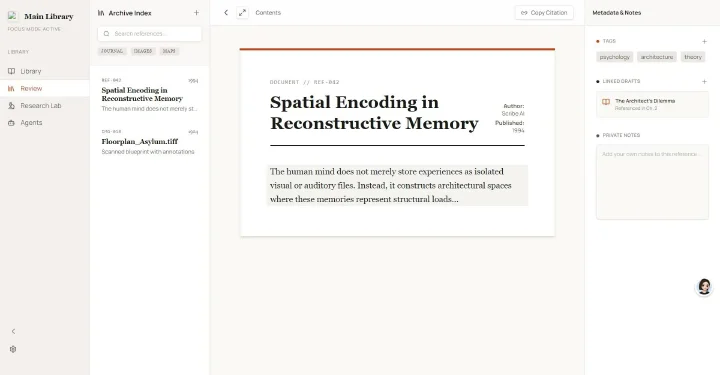Go back with the left chevron

click(226, 13)
